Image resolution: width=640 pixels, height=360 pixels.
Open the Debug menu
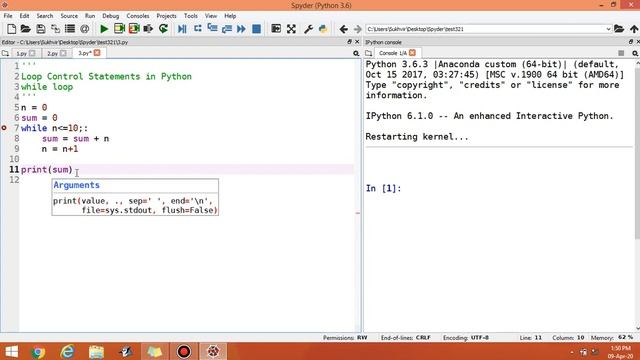pyautogui.click(x=111, y=16)
